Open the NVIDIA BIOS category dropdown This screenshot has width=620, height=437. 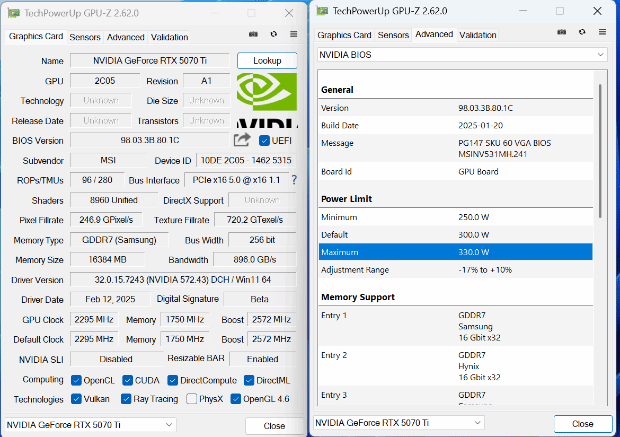[462, 55]
